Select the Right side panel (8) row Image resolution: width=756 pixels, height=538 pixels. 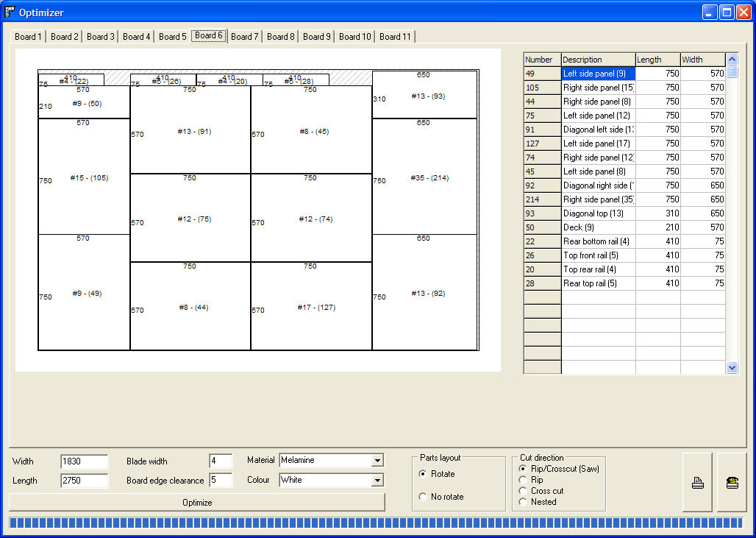pos(624,102)
